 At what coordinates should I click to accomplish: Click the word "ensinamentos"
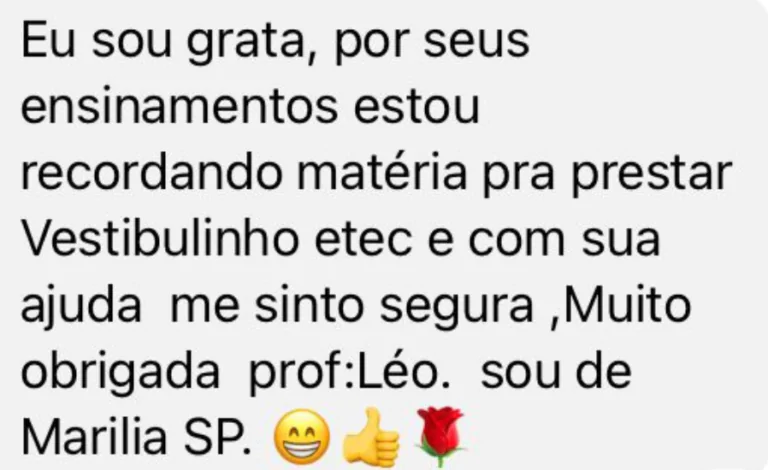180,106
